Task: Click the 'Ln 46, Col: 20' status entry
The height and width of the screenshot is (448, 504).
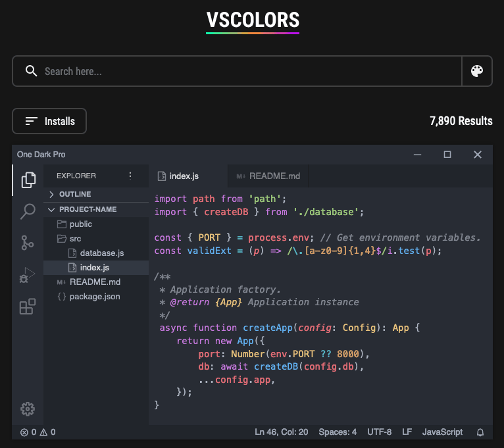Action: click(281, 432)
